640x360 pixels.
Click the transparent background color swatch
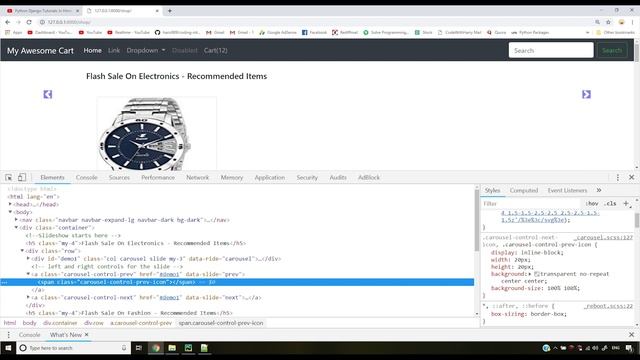point(537,274)
